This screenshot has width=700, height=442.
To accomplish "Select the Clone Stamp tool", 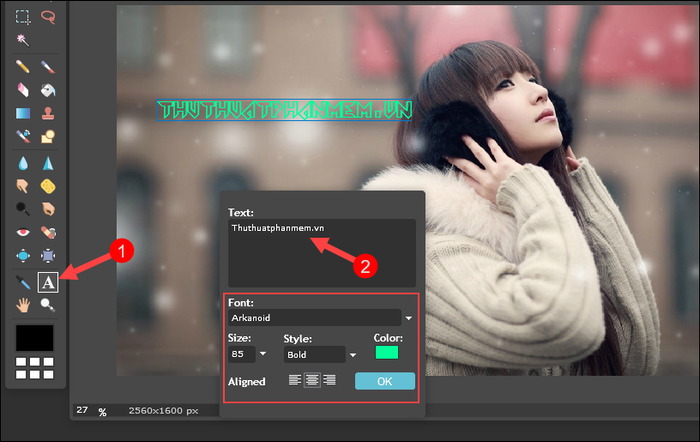I will click(48, 113).
